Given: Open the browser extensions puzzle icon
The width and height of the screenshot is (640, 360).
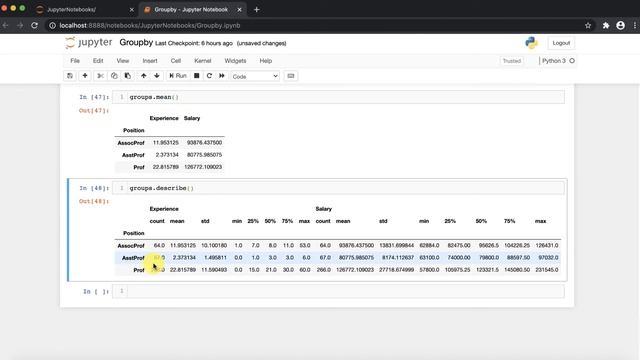Looking at the screenshot, I should (x=606, y=25).
